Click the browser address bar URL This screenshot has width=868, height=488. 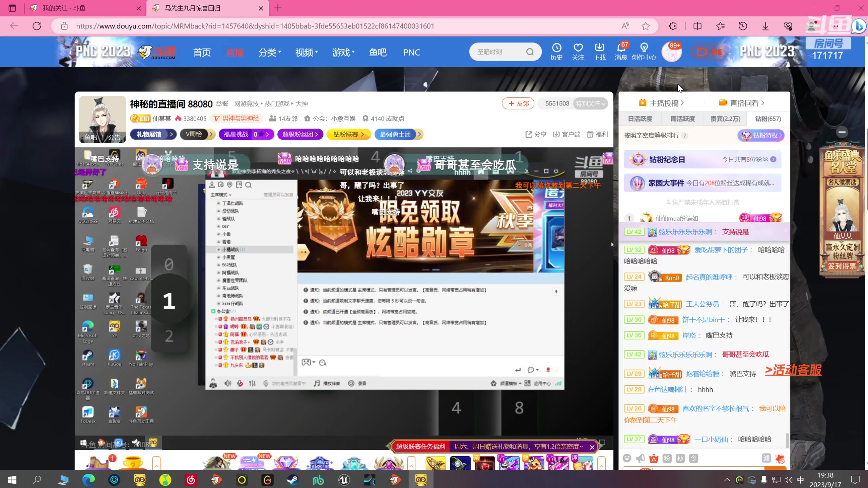(x=255, y=26)
